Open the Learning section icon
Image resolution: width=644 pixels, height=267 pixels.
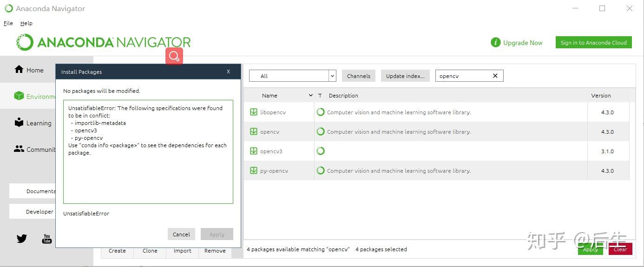point(19,123)
